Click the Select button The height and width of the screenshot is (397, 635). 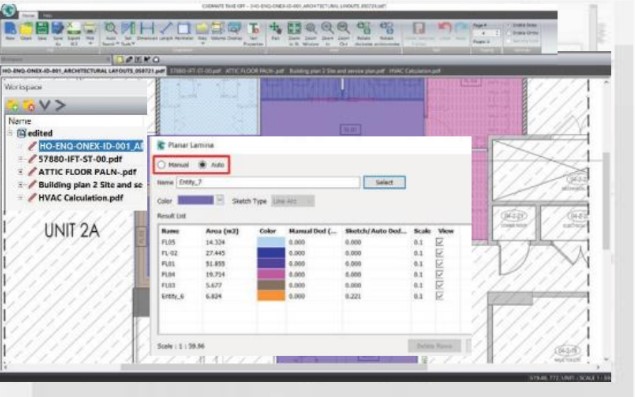384,182
